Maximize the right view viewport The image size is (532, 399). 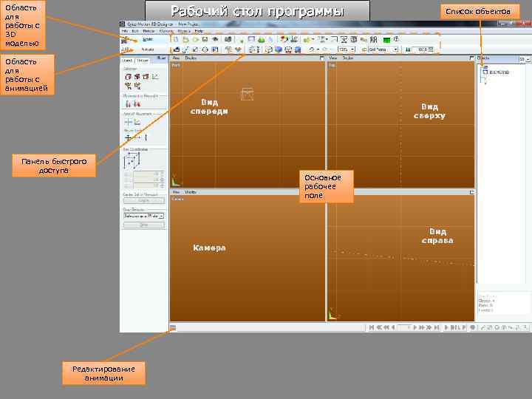(x=471, y=192)
